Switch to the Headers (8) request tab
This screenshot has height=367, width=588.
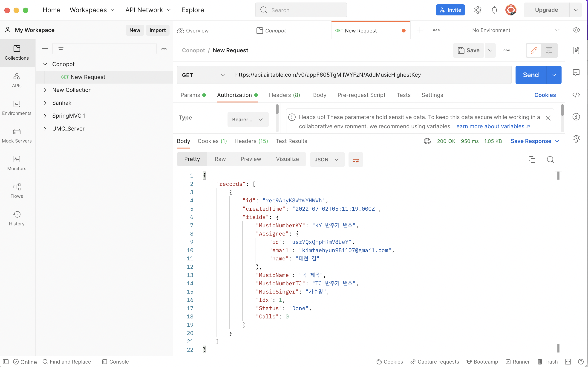(284, 95)
